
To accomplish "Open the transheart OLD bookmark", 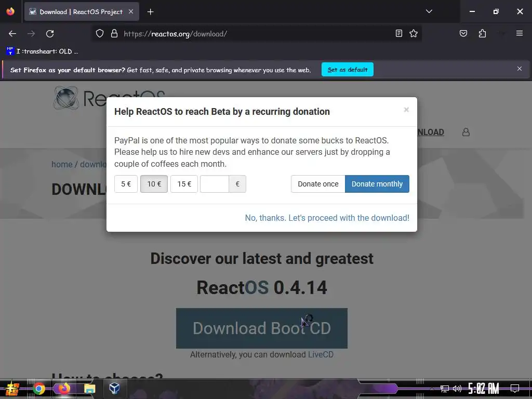I will tap(43, 51).
